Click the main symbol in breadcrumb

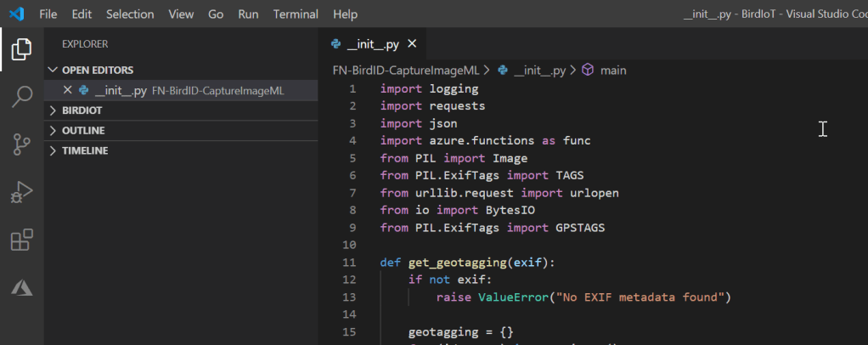(x=612, y=71)
